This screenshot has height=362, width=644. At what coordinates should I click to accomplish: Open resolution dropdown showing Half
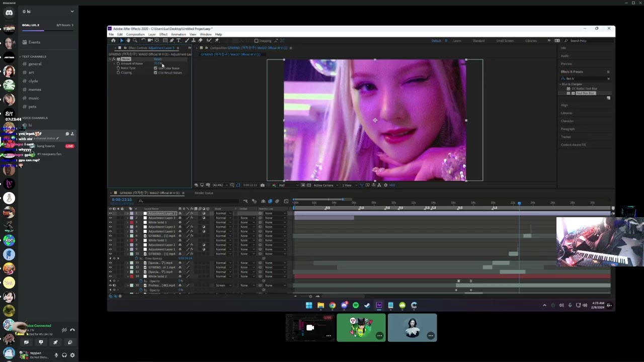289,185
